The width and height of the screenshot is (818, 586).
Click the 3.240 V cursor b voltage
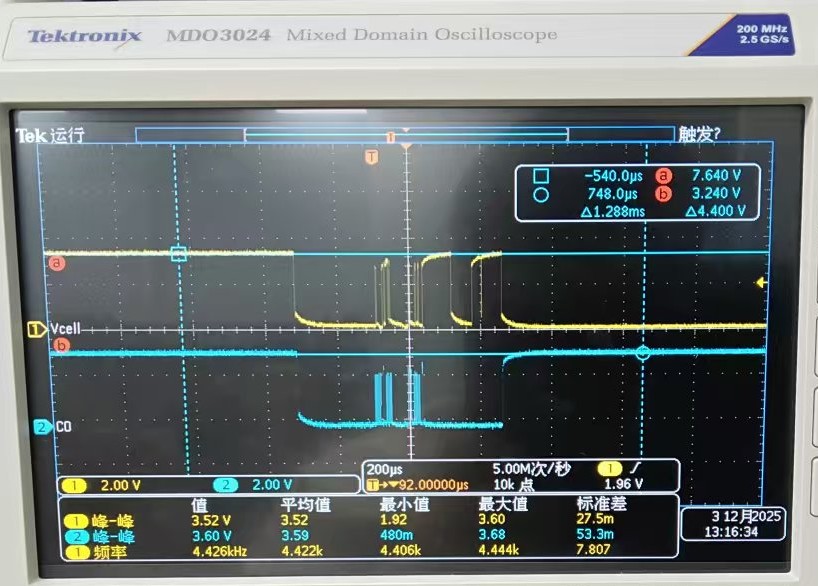(716, 193)
